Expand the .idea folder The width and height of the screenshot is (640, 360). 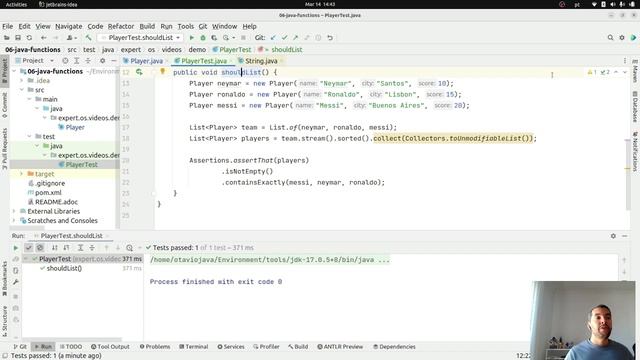22,80
